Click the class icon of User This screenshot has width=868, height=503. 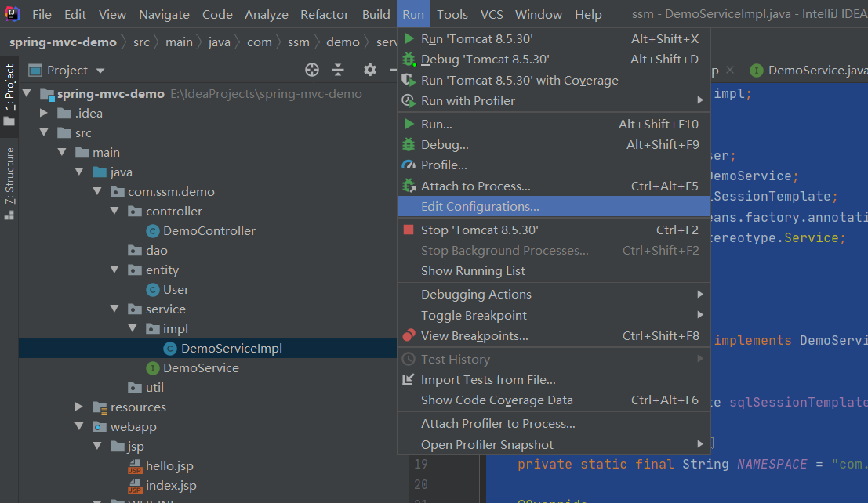[x=153, y=289]
